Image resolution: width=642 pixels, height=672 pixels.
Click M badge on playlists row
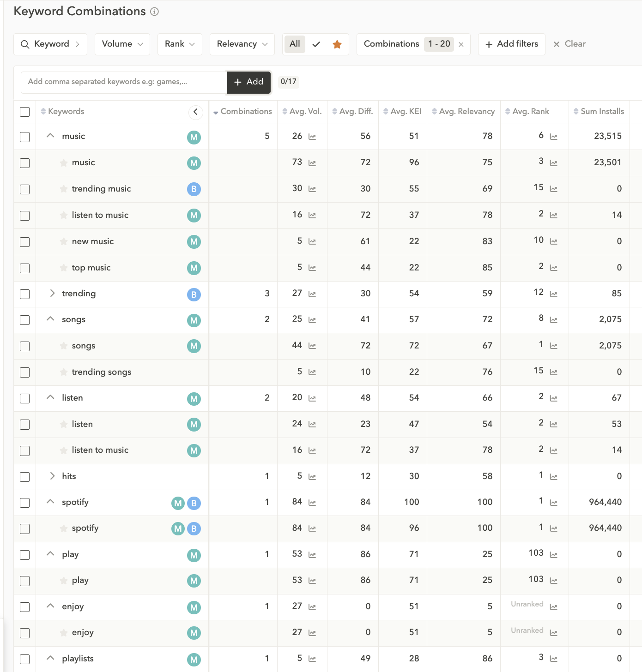pyautogui.click(x=194, y=660)
